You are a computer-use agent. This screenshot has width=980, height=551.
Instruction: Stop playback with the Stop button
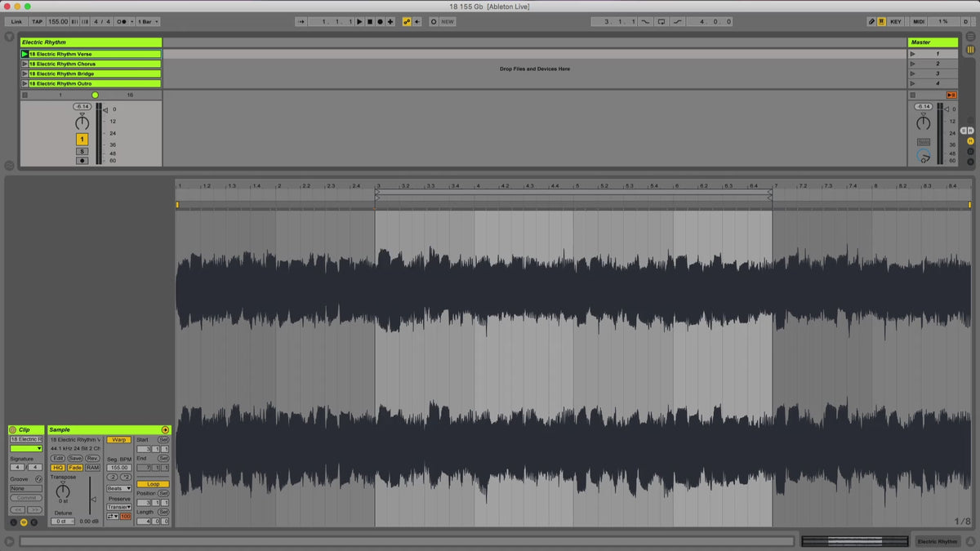click(x=369, y=21)
